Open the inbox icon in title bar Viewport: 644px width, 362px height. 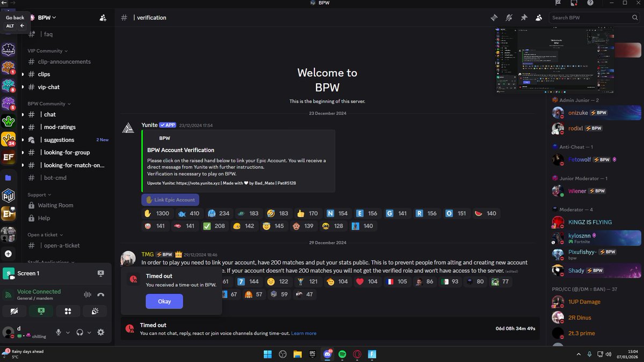(x=574, y=3)
